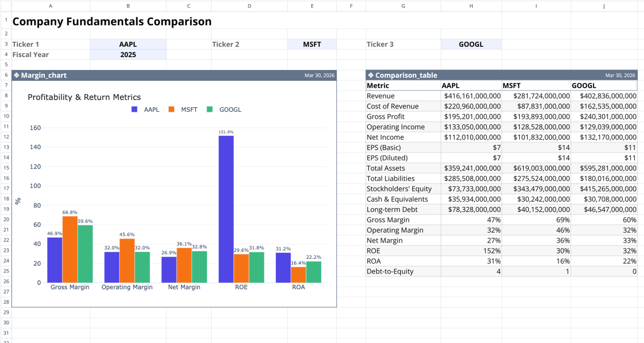Click the MSFT Gross Margin bar labeled 68.8%
The height and width of the screenshot is (343, 644).
tap(70, 249)
